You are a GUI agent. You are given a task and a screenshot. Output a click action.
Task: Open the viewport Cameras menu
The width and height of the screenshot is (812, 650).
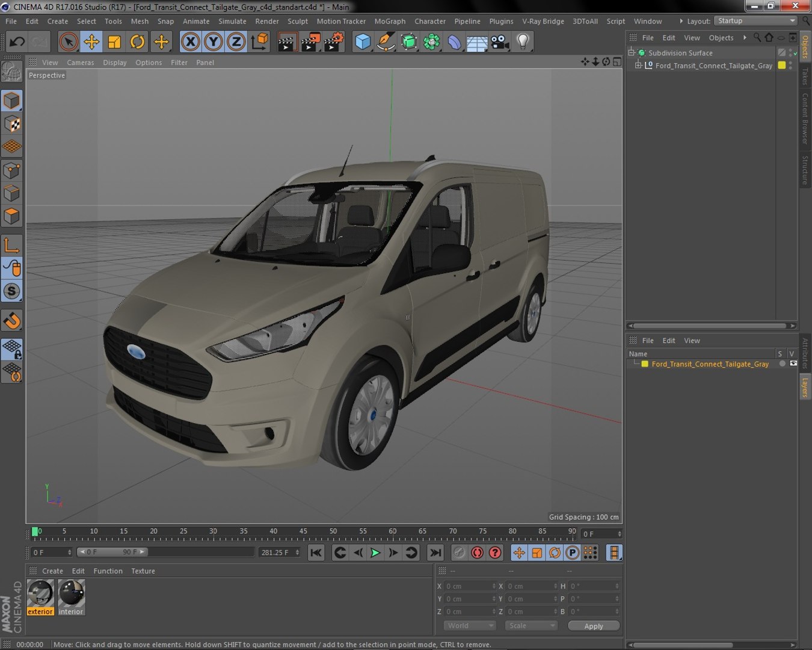point(81,63)
